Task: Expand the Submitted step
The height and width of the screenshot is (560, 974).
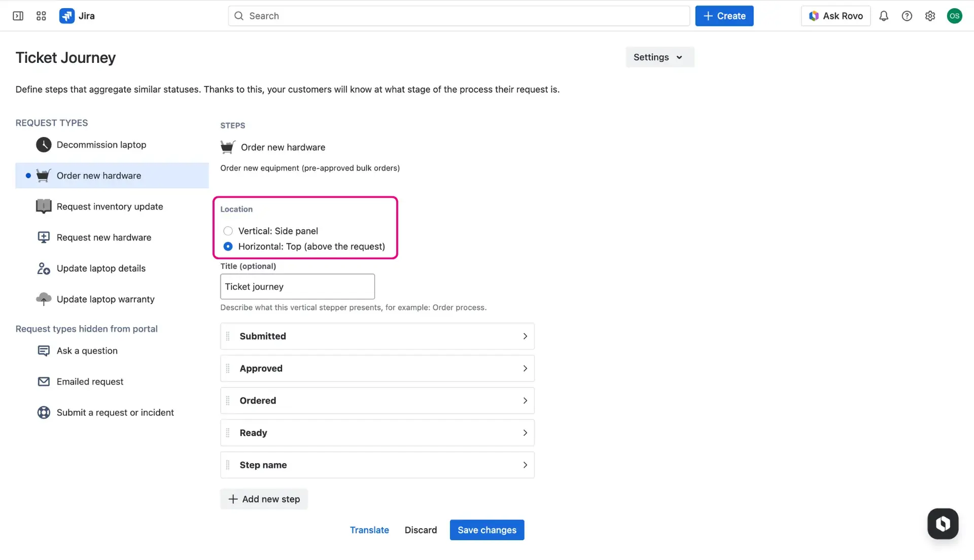Action: (x=525, y=336)
